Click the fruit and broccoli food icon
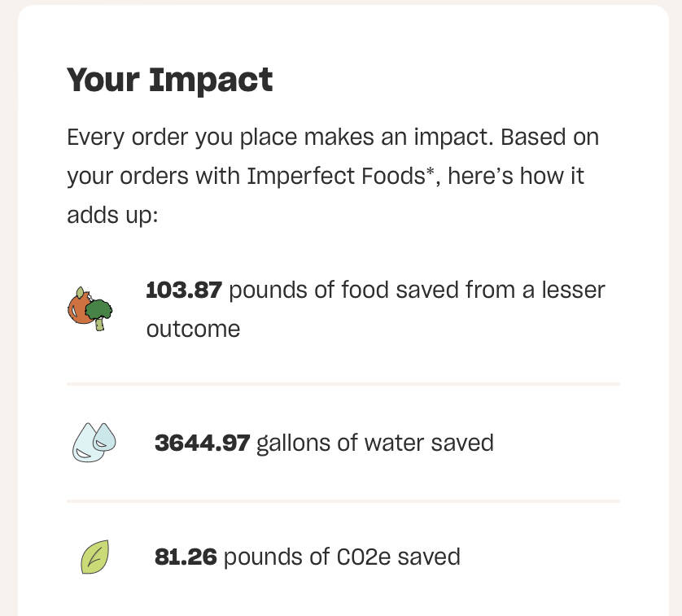Viewport: 682px width, 616px height. click(90, 309)
